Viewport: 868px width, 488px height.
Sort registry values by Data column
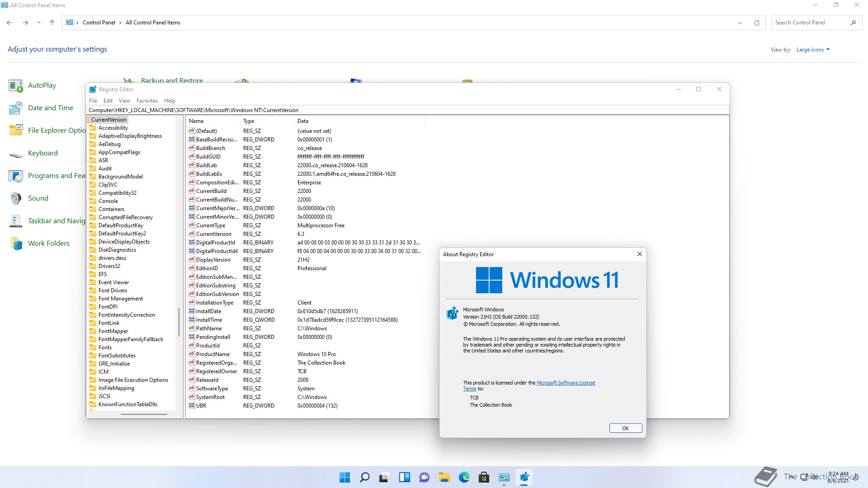(359, 121)
